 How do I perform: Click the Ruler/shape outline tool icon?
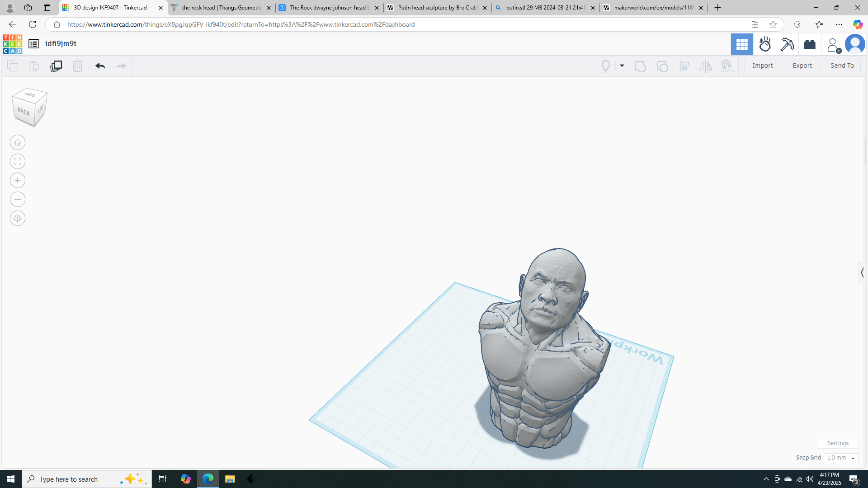(x=662, y=66)
